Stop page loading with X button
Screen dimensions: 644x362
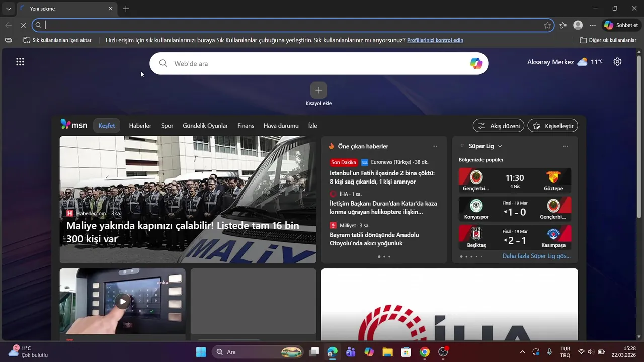(23, 25)
